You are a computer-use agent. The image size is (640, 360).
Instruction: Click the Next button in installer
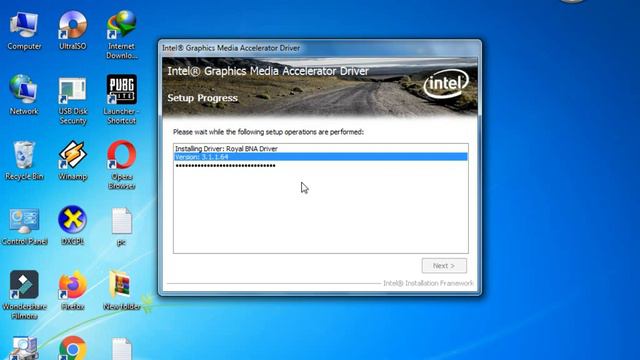(444, 266)
